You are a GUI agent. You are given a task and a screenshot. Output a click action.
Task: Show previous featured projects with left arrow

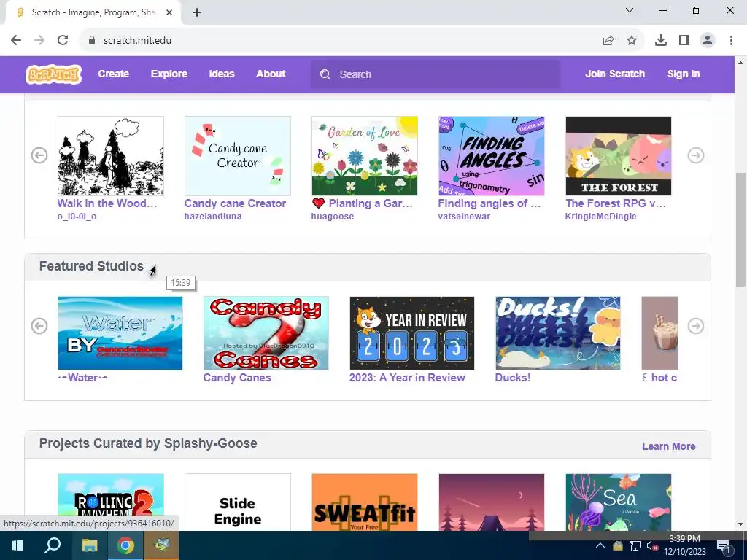click(39, 155)
